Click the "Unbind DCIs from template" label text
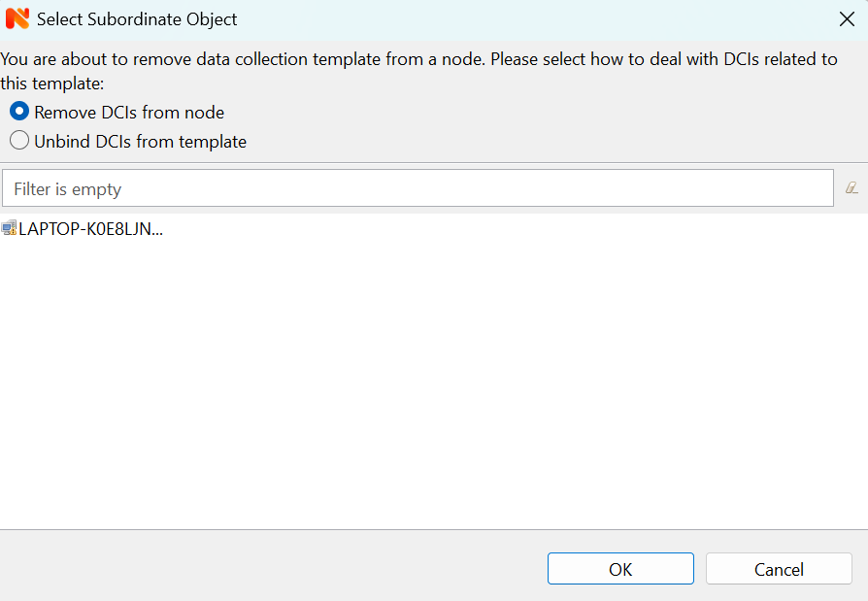The height and width of the screenshot is (601, 868). tap(140, 141)
